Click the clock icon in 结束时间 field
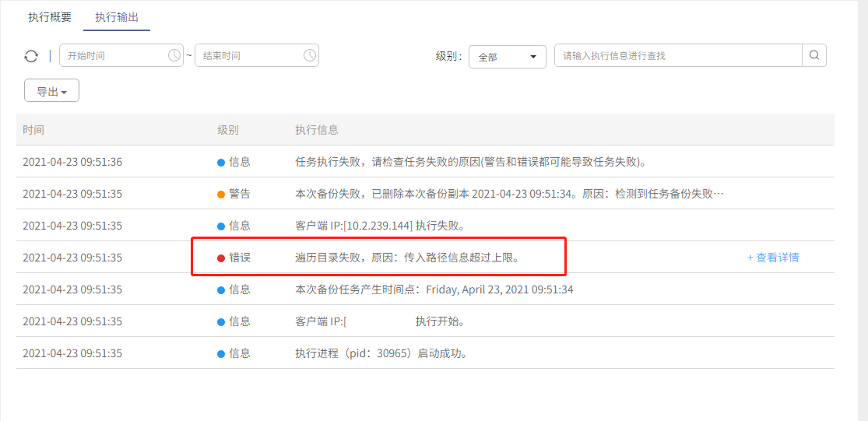Image resolution: width=868 pixels, height=421 pixels. point(310,55)
